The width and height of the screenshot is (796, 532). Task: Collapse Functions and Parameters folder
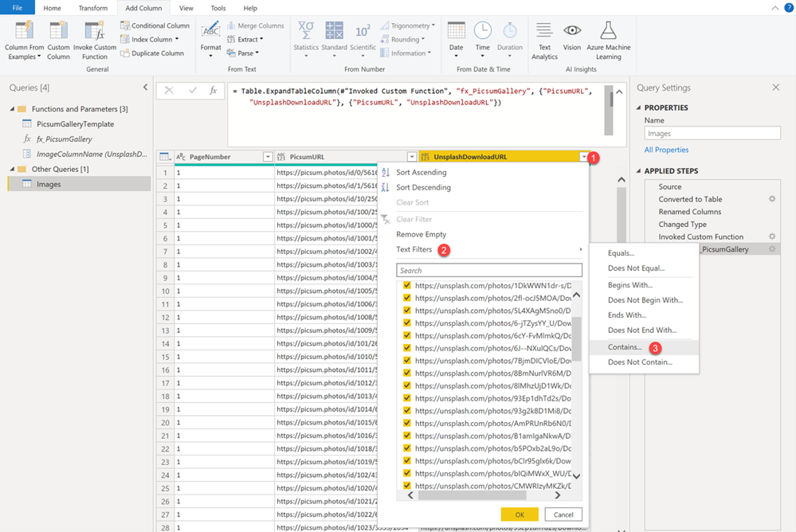[x=12, y=108]
